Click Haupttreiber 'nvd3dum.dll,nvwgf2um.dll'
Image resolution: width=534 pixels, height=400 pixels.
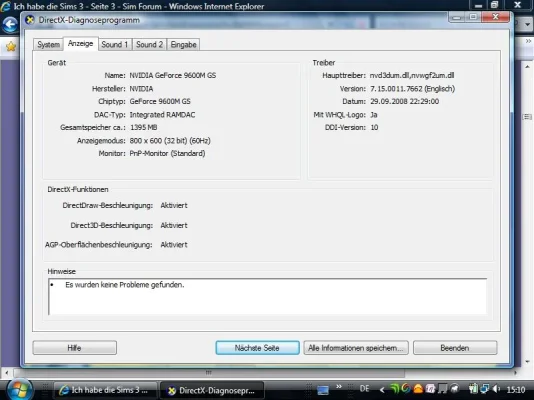click(x=412, y=75)
